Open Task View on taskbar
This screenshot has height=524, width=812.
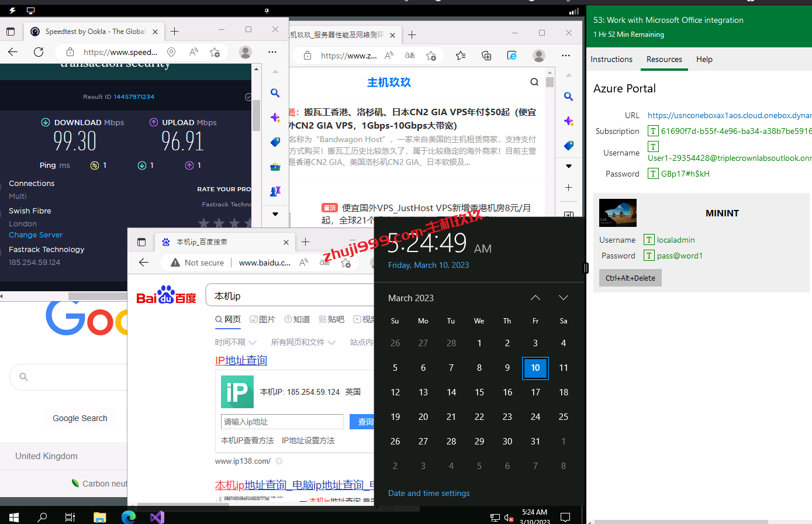(x=70, y=517)
